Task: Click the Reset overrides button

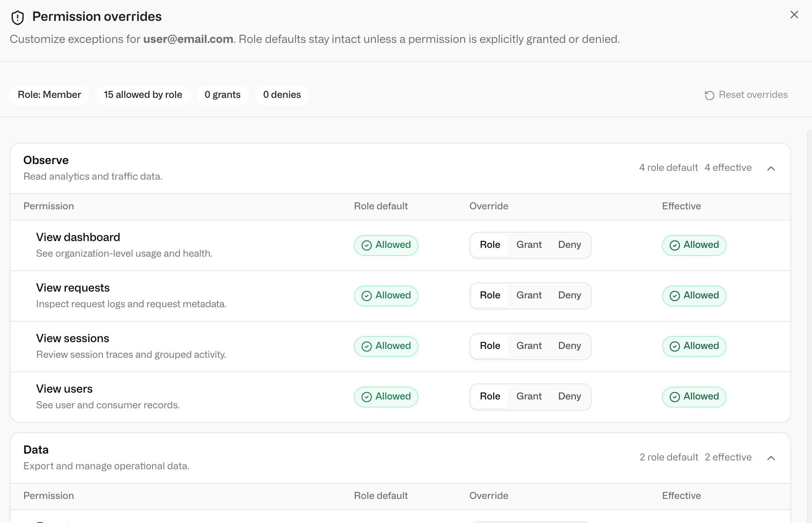Action: click(x=746, y=95)
